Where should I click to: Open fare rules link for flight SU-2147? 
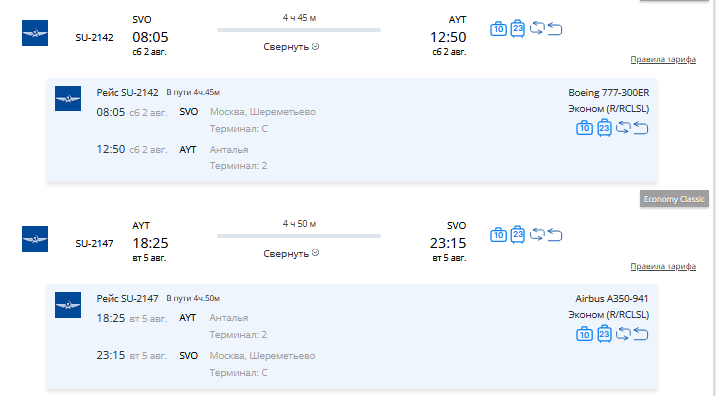coord(663,266)
